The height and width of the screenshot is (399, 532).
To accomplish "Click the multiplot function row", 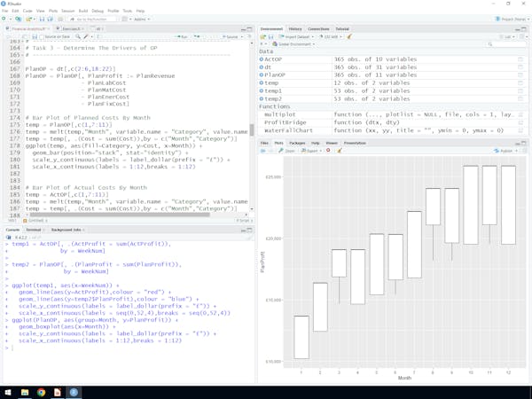I will coord(393,114).
